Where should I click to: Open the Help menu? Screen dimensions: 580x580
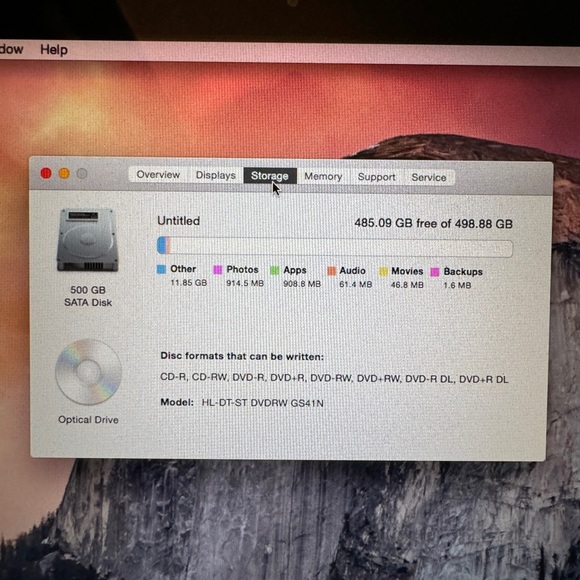[x=54, y=50]
